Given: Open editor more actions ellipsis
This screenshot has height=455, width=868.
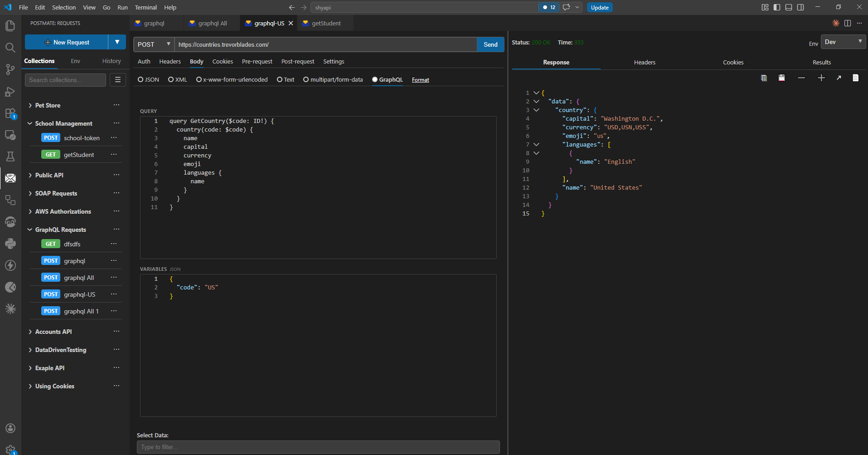Looking at the screenshot, I should (x=859, y=23).
